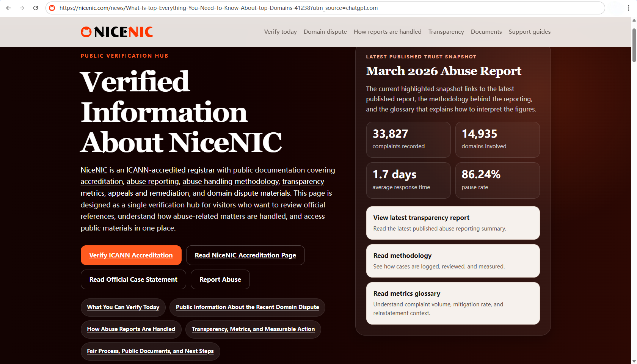Open the Support guides nav item
The width and height of the screenshot is (637, 364).
[530, 32]
